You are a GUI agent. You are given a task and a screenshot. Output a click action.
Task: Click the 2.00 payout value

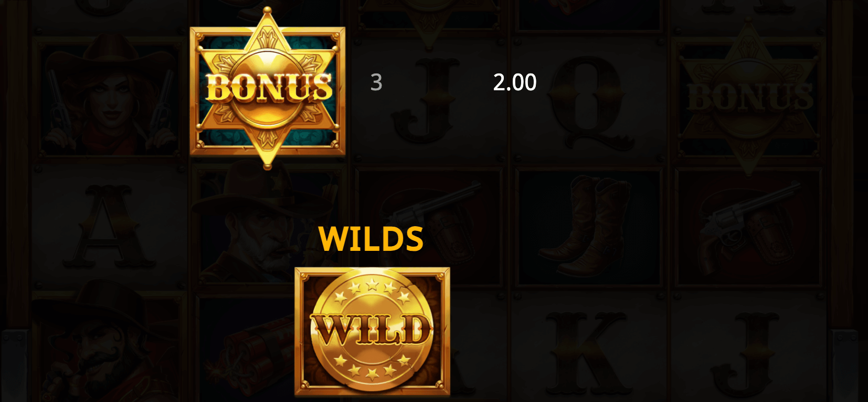[515, 82]
